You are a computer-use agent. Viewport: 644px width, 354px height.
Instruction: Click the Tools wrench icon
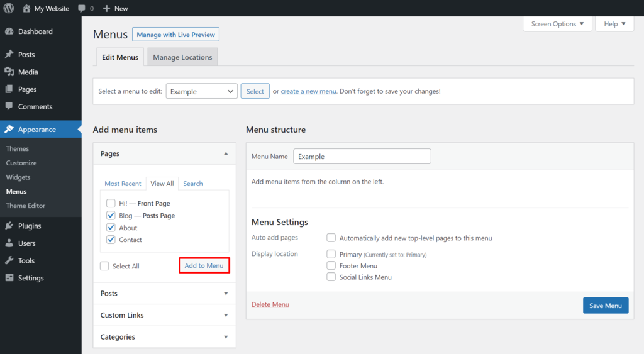9,260
